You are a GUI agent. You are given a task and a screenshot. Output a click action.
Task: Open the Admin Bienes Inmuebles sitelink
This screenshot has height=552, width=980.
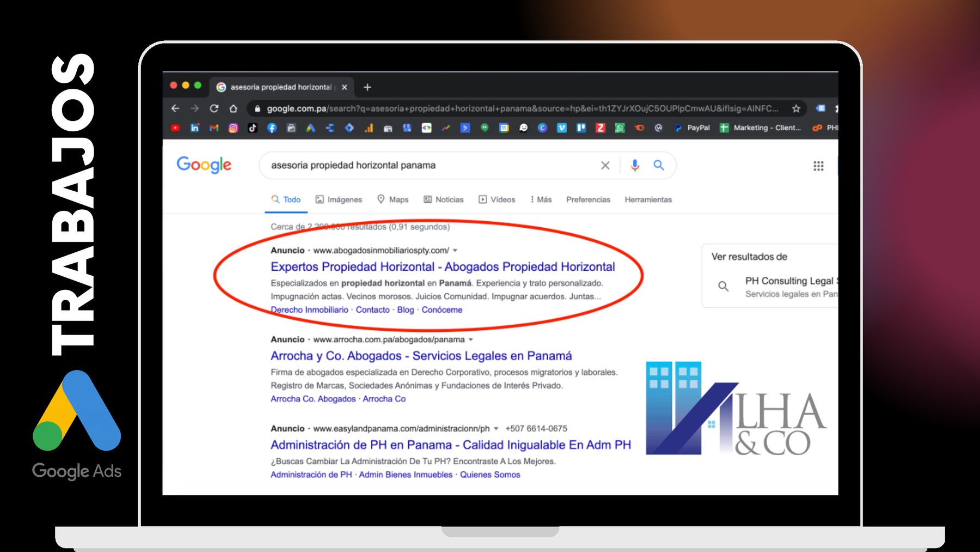406,475
